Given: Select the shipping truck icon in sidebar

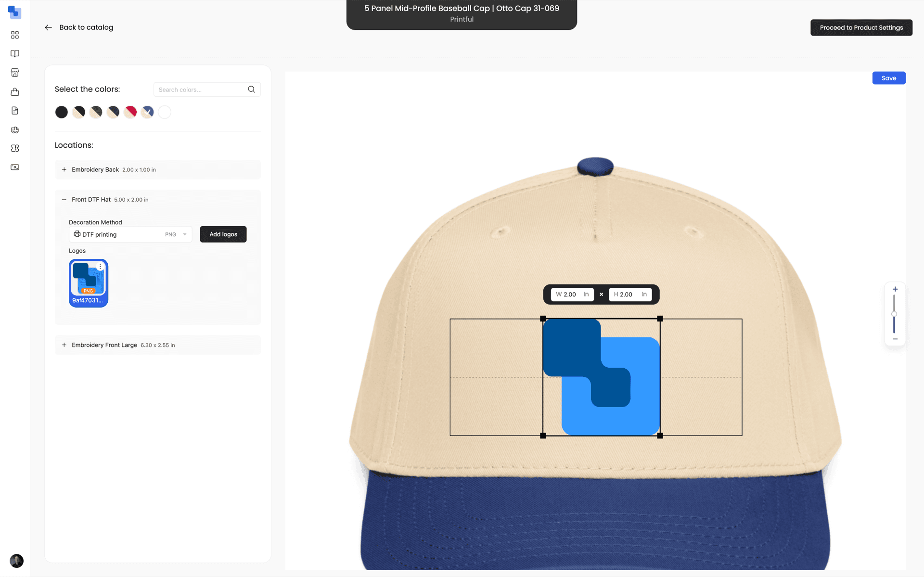Looking at the screenshot, I should pyautogui.click(x=15, y=130).
